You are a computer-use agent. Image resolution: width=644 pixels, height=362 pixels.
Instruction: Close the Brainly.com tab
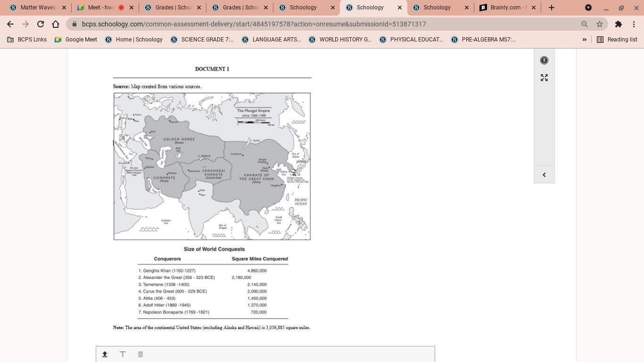point(534,8)
